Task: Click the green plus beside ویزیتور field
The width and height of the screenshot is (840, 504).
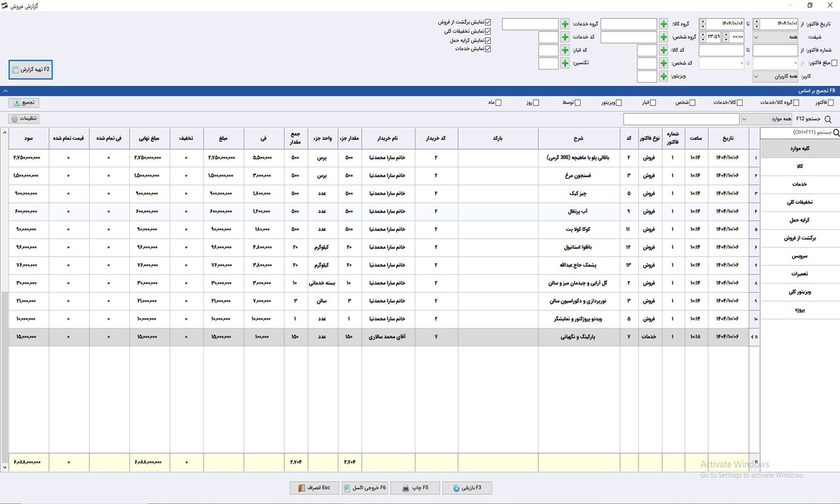Action: pos(663,77)
